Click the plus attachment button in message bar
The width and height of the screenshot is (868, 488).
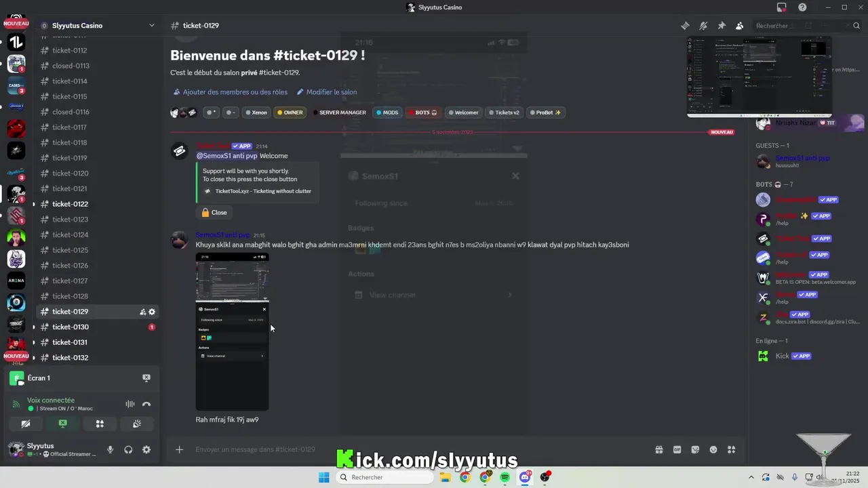coord(179,449)
